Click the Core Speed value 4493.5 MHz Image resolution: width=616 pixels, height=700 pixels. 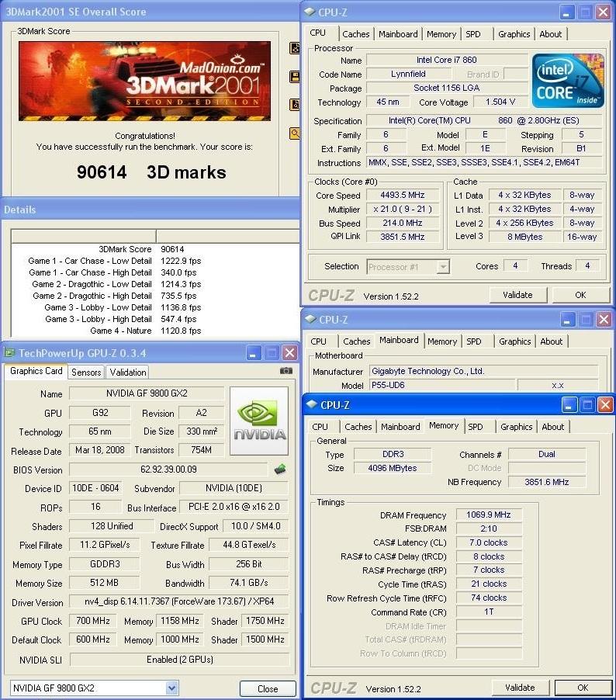pyautogui.click(x=402, y=195)
